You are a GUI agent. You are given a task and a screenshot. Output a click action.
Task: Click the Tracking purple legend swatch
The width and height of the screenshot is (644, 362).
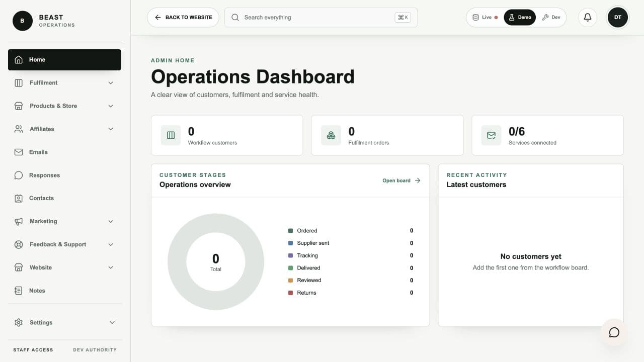tap(290, 256)
